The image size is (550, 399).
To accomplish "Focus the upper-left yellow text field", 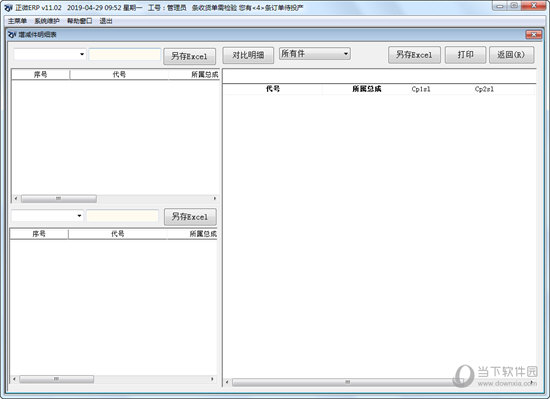I will click(125, 55).
